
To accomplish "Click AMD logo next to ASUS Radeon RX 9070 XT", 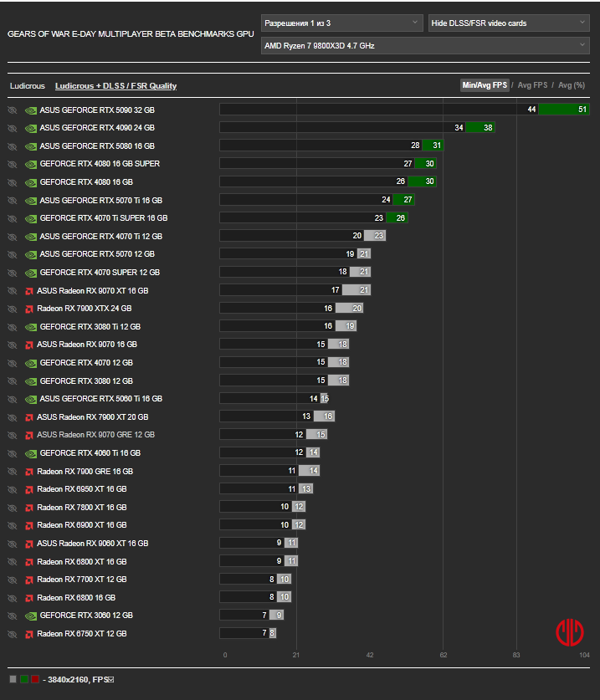I will point(29,291).
